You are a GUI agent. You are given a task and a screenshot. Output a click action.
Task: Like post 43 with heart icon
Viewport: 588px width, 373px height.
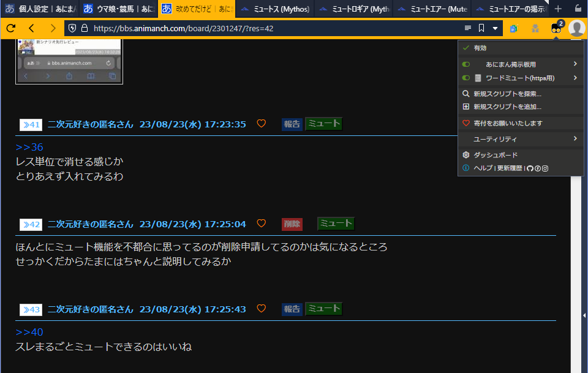[262, 309]
